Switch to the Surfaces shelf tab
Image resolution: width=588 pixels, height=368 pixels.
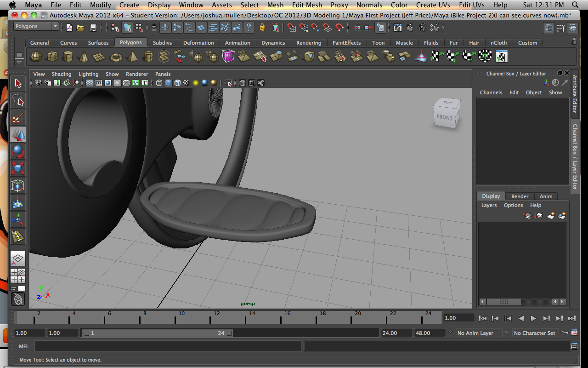point(98,43)
